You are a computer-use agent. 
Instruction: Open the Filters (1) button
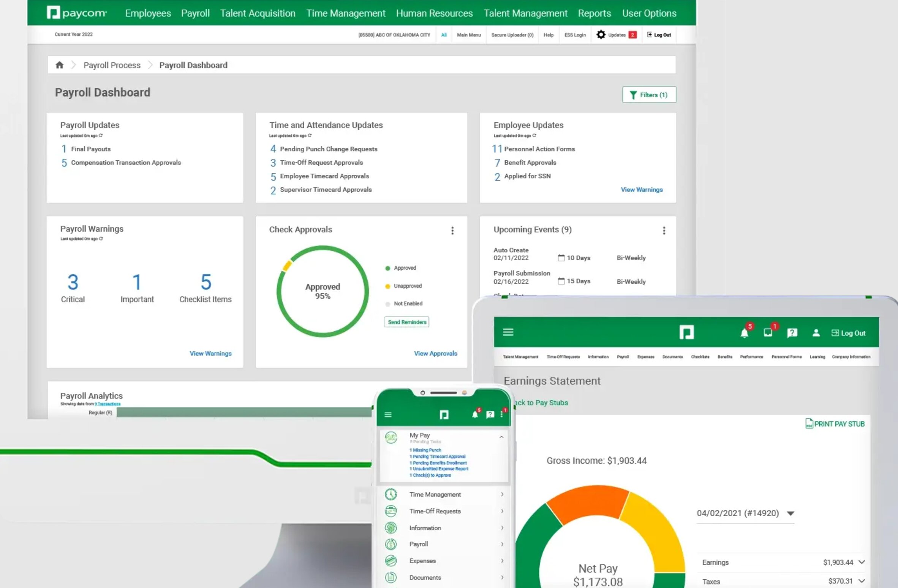(x=649, y=95)
